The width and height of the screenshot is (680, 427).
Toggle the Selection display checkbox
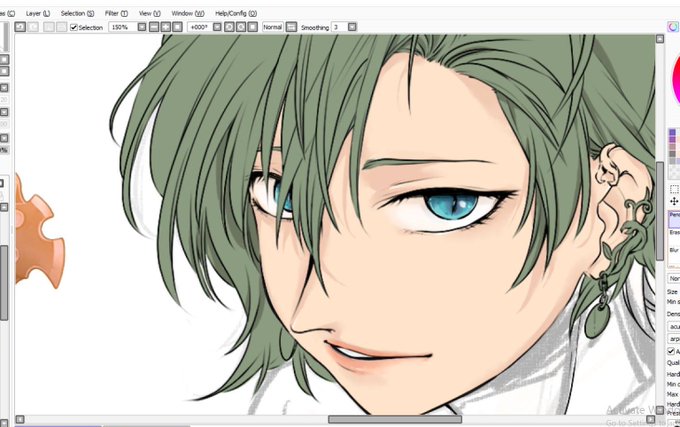74,27
